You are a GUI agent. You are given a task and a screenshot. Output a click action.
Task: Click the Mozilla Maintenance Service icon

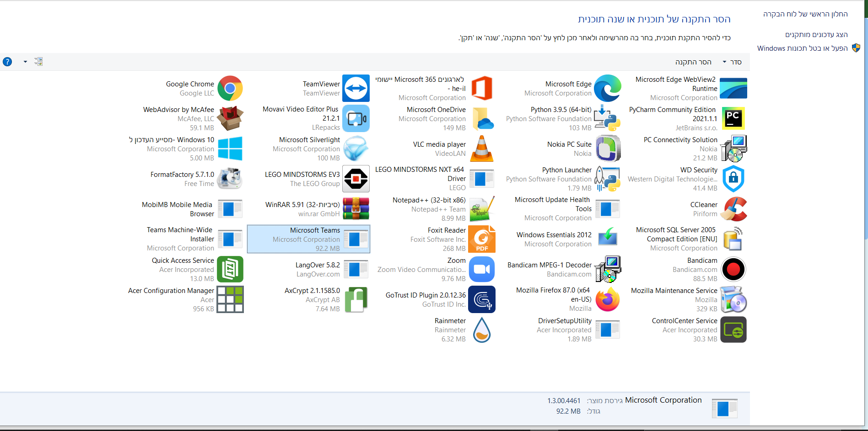[733, 299]
